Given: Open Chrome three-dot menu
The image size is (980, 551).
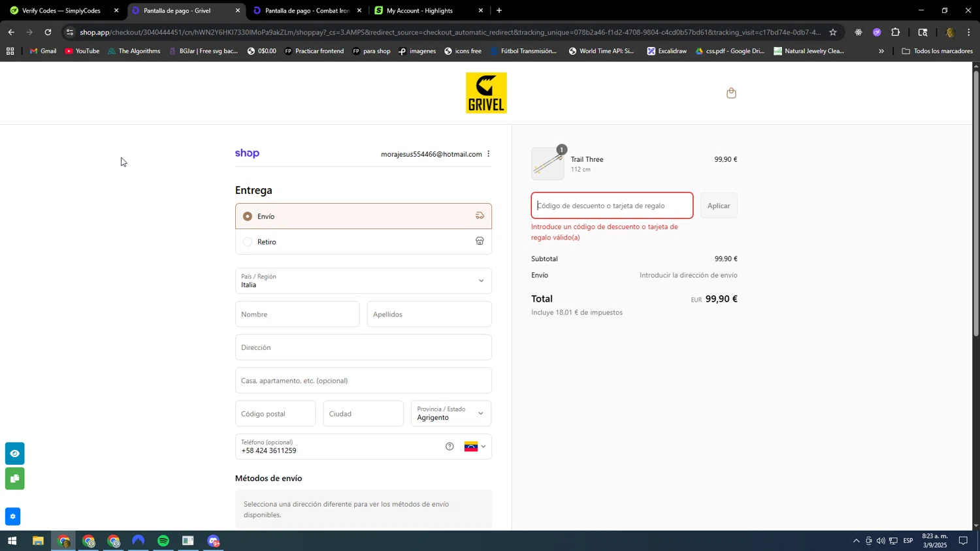Looking at the screenshot, I should 969,32.
